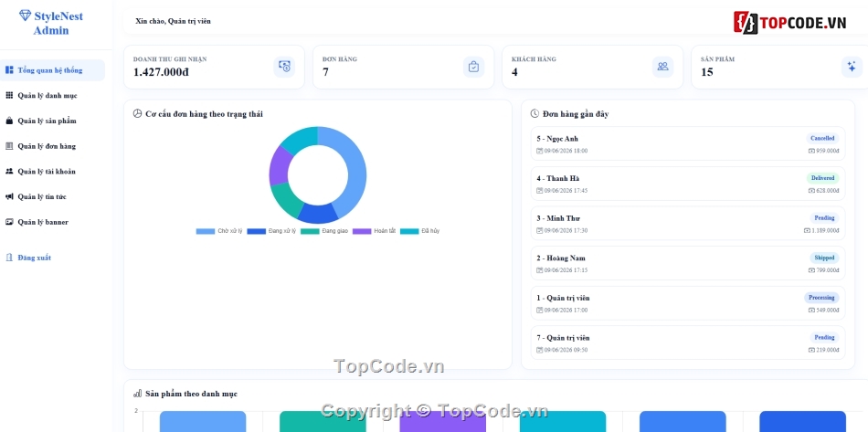Toggle Hoàn tất purple legend swatch

(x=362, y=231)
